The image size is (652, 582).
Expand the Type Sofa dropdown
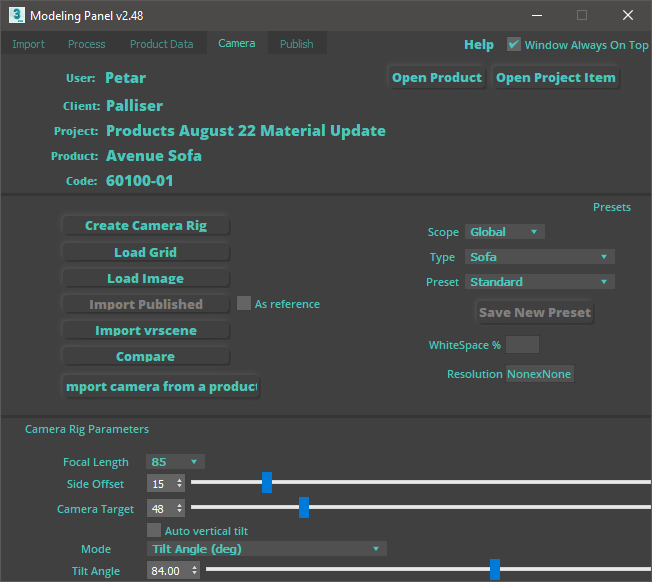coord(539,257)
